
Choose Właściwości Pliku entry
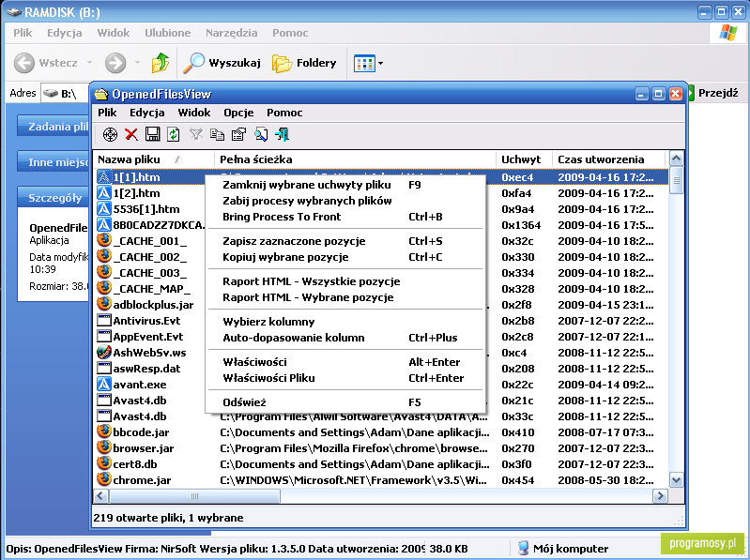coord(345,378)
